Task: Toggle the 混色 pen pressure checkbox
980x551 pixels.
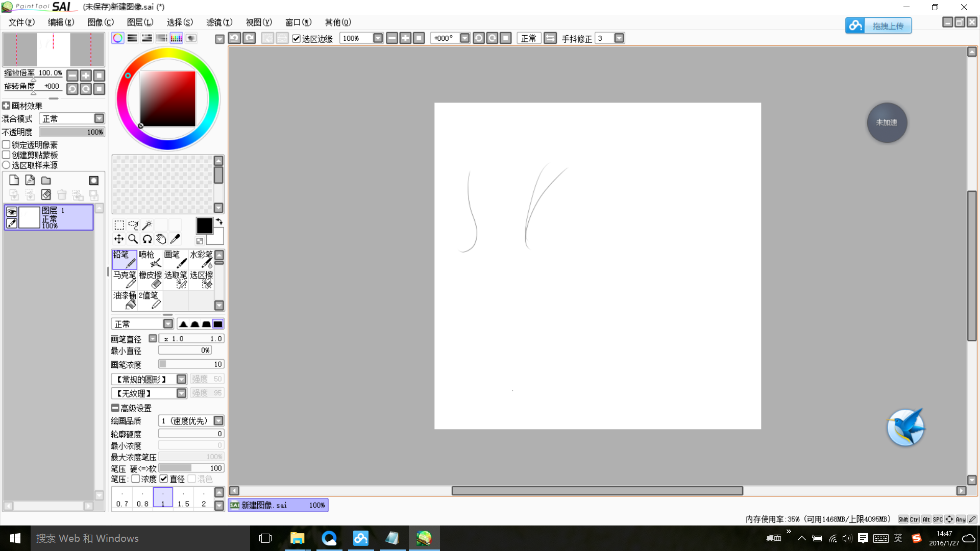Action: point(192,479)
